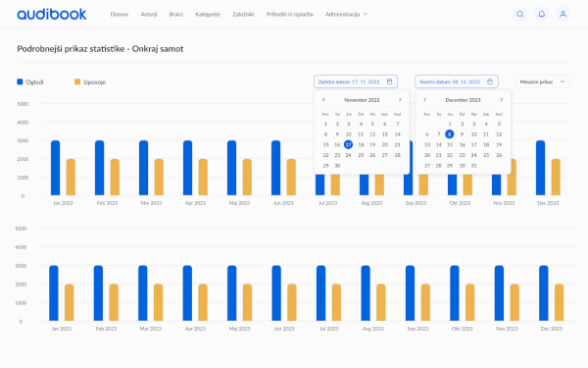Viewport: 588px width, 368px height.
Task: Open the user profile icon
Action: pos(563,15)
